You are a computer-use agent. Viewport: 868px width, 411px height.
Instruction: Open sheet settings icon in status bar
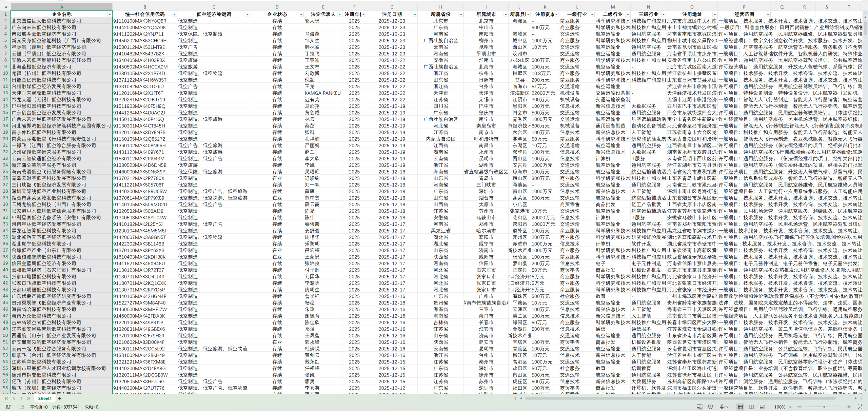point(699,407)
